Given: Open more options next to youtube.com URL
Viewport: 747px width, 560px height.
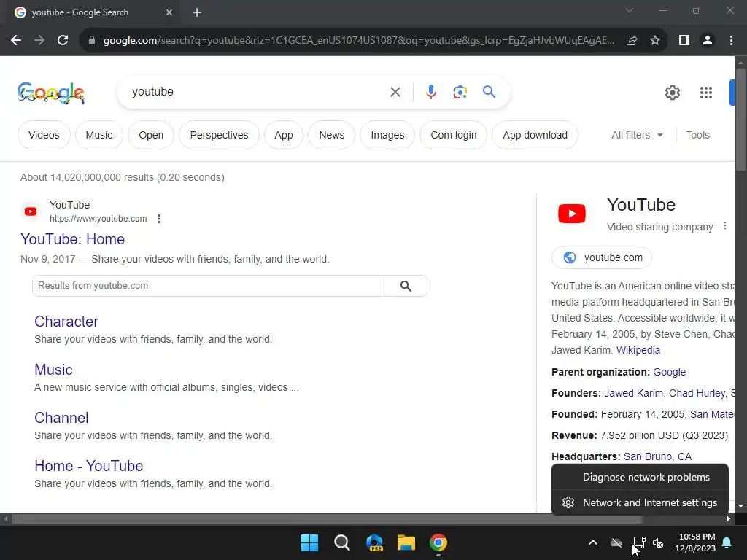Looking at the screenshot, I should pyautogui.click(x=159, y=219).
